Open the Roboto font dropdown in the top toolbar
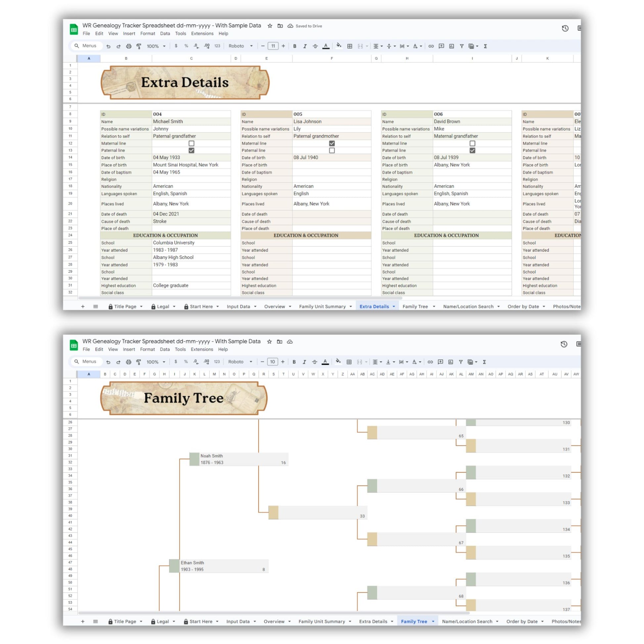Image resolution: width=644 pixels, height=644 pixels. [240, 46]
